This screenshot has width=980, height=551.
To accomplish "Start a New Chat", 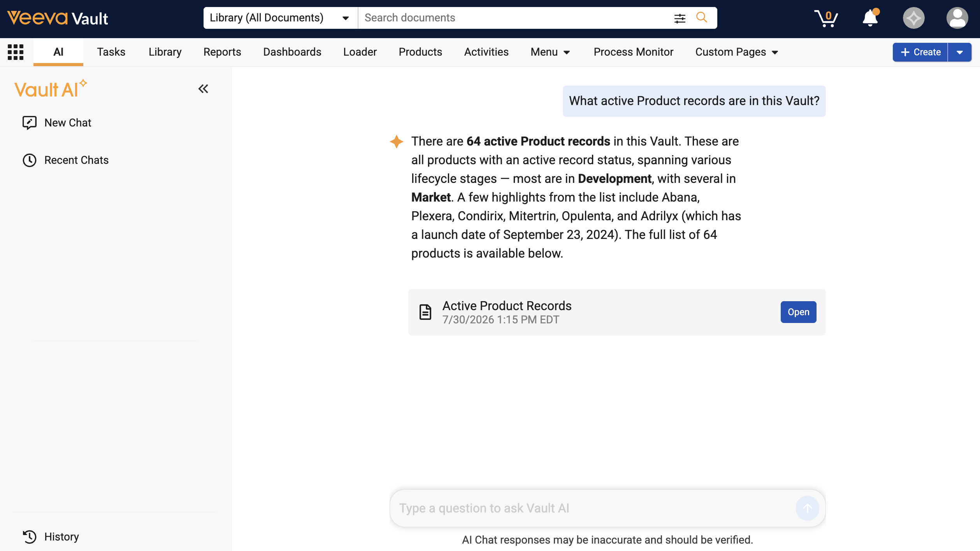I will coord(68,123).
